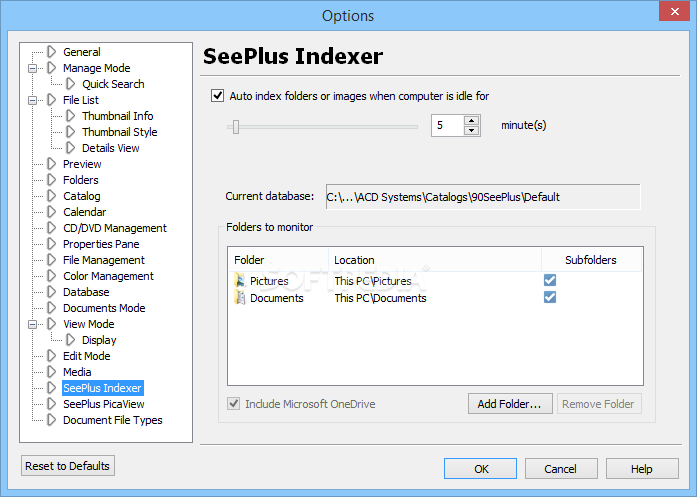The width and height of the screenshot is (697, 497).
Task: Click the triangle icon beside General
Action: (x=52, y=52)
